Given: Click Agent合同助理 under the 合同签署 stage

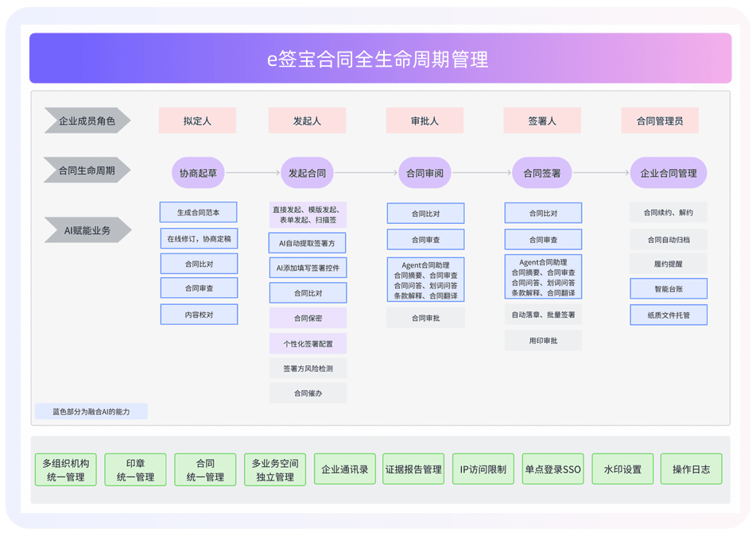Looking at the screenshot, I should click(x=544, y=276).
